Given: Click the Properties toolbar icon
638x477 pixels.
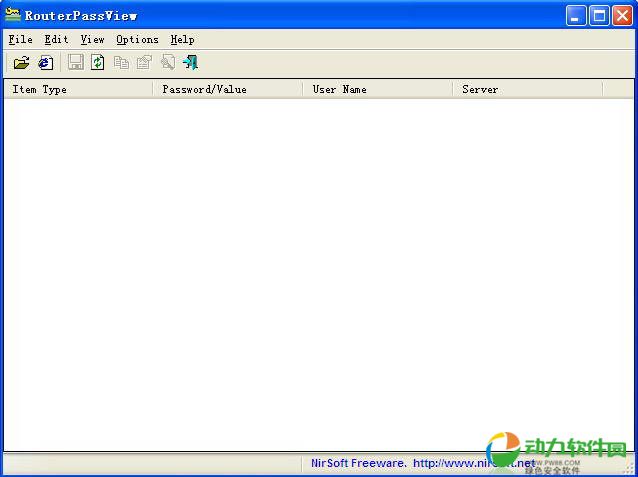Looking at the screenshot, I should pos(144,63).
